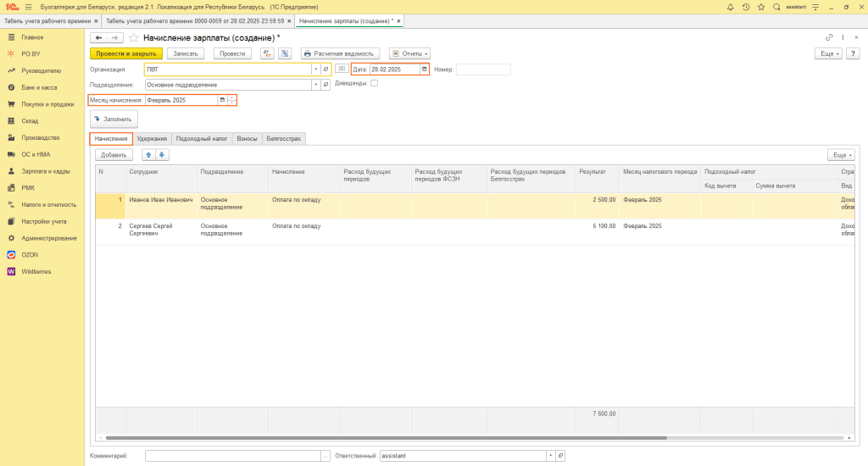Viewport: 868px width, 466px height.
Task: Expand Ответственный dropdown list
Action: pos(551,456)
